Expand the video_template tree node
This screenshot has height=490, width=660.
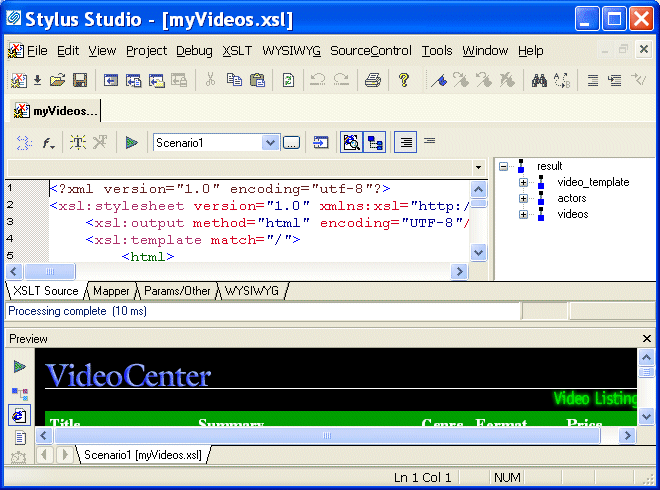[x=523, y=182]
